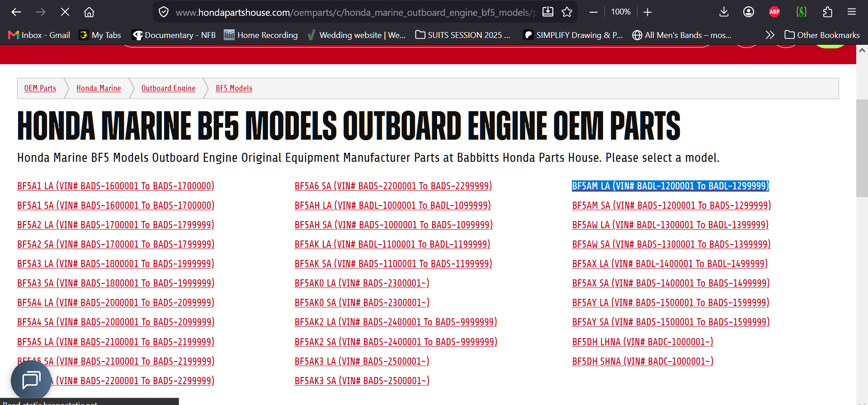This screenshot has height=405, width=868.
Task: Open the browser home page
Action: coord(89,12)
